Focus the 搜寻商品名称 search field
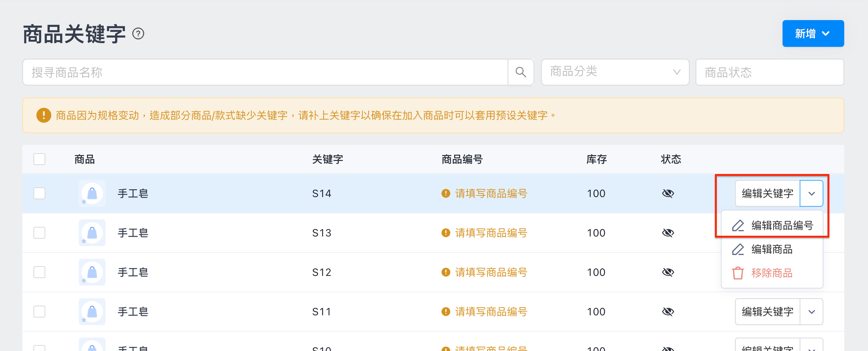The height and width of the screenshot is (351, 868). tap(265, 72)
